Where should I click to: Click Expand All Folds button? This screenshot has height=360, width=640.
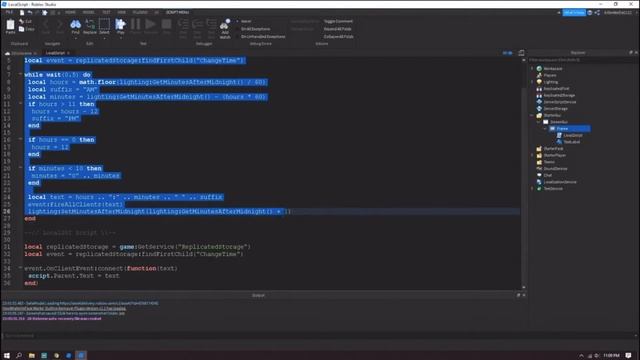[338, 29]
